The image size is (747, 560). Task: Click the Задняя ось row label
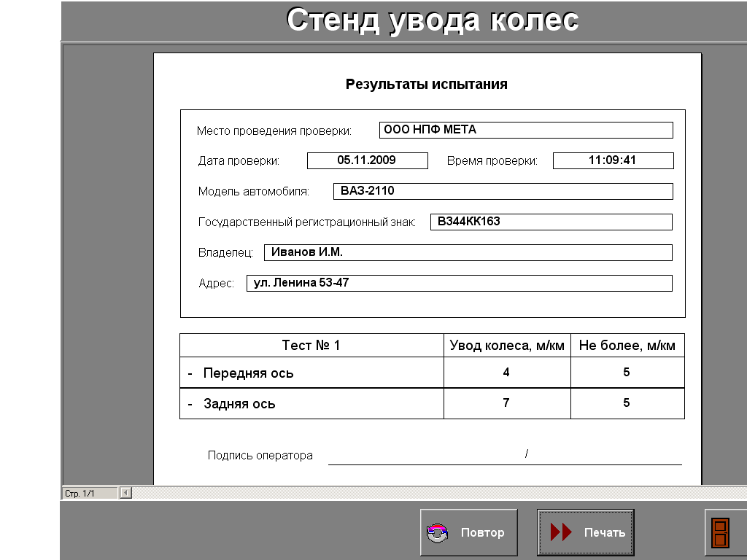(239, 404)
